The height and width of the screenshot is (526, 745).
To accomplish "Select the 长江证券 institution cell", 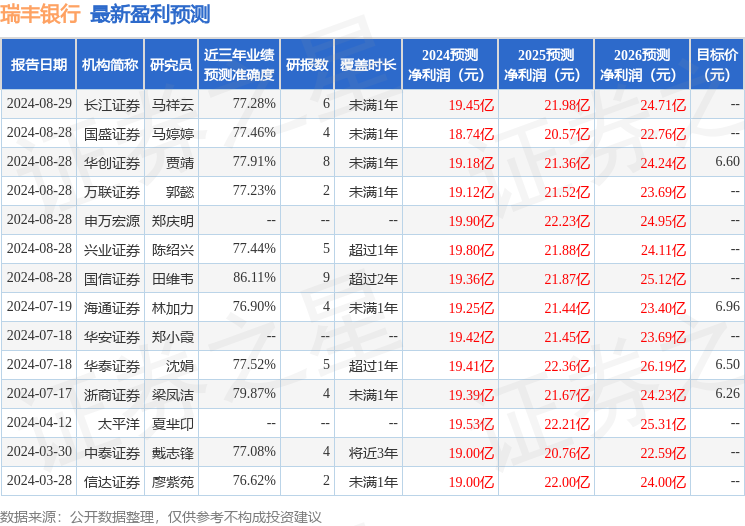I will pos(112,105).
